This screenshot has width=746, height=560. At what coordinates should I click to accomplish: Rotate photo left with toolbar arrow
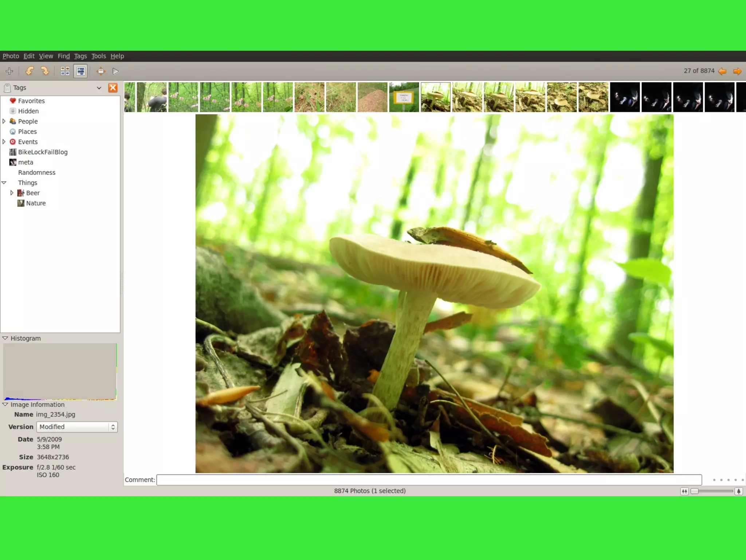(30, 71)
